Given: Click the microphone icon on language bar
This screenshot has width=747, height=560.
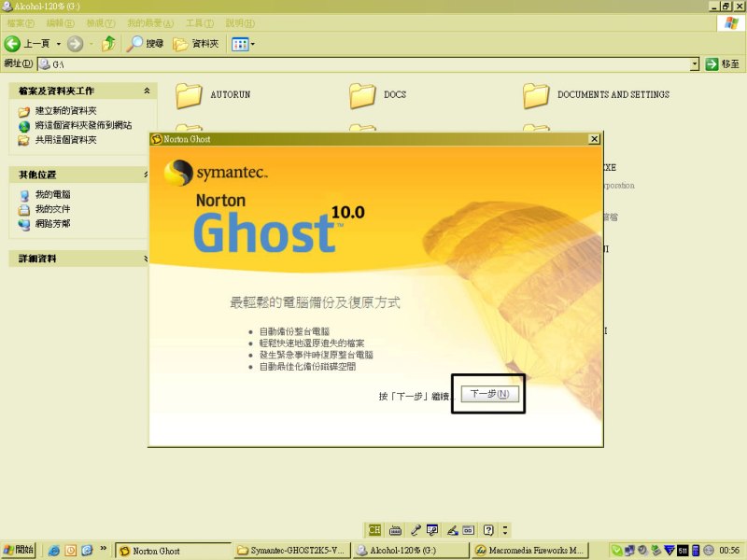Looking at the screenshot, I should pyautogui.click(x=416, y=529).
